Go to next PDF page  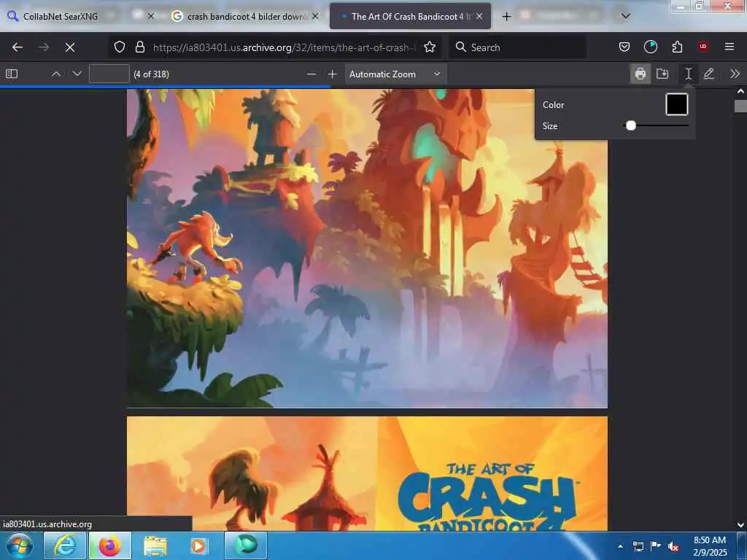coord(77,74)
